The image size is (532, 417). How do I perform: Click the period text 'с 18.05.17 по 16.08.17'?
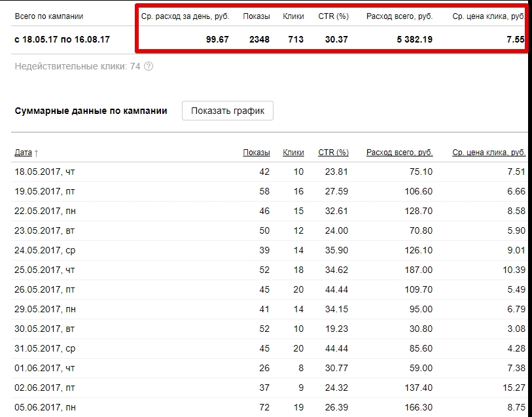click(62, 40)
